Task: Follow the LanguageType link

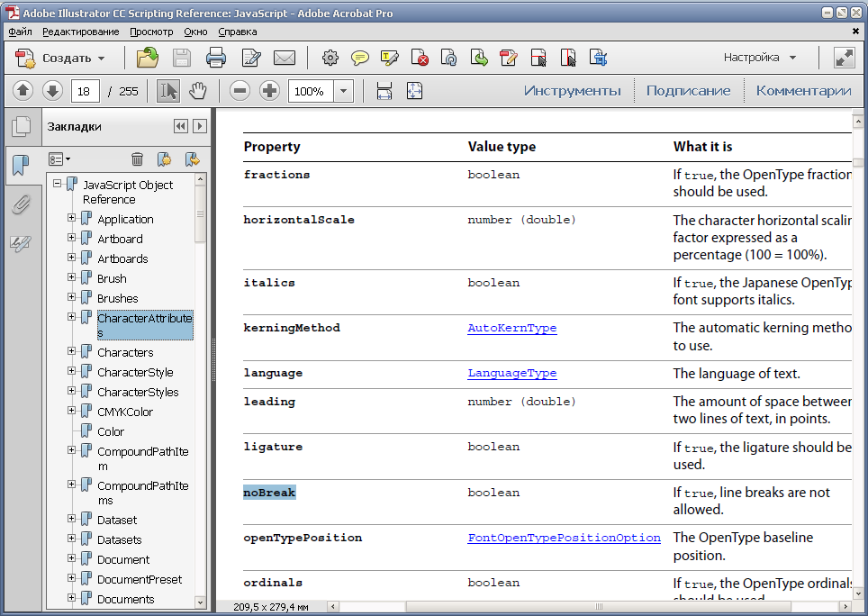Action: tap(512, 373)
